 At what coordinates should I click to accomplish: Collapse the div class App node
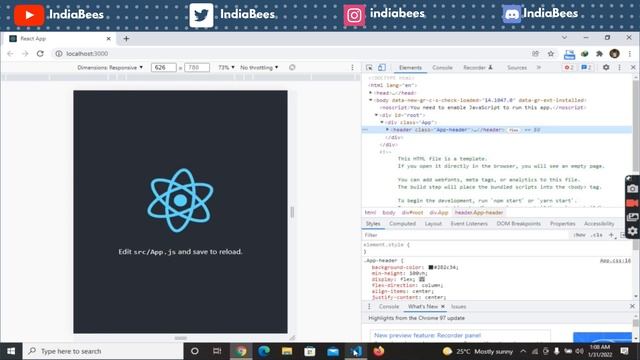tap(382, 122)
